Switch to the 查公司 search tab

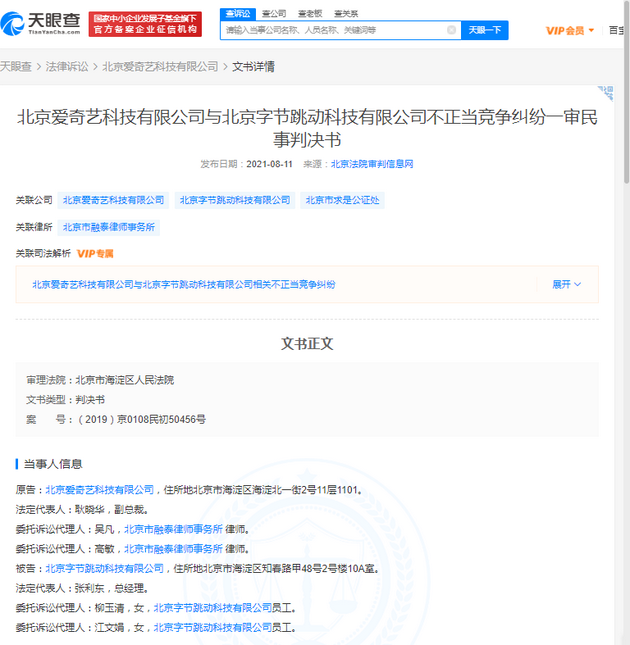[x=274, y=14]
